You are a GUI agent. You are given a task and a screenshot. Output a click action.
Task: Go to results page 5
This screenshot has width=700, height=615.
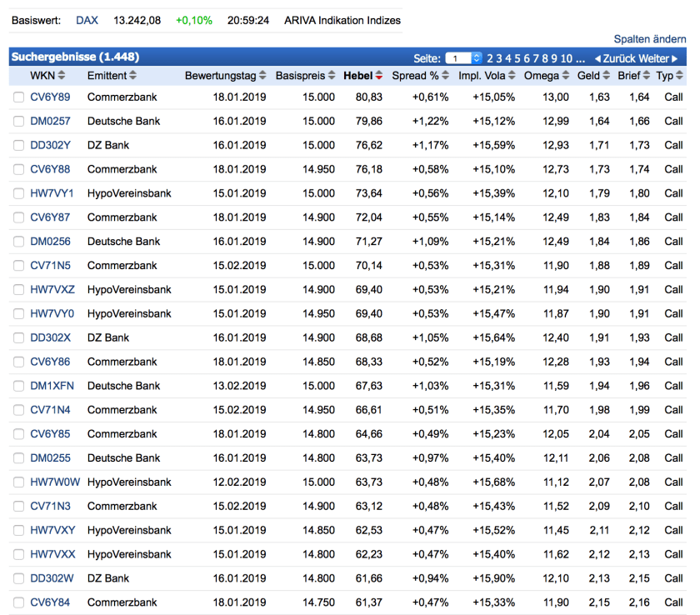click(x=517, y=58)
